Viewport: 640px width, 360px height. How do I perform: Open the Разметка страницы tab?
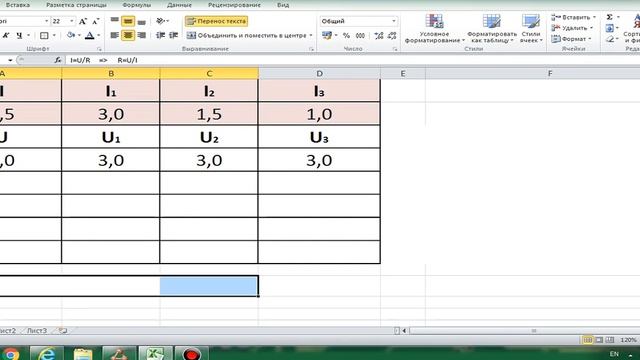pos(76,5)
